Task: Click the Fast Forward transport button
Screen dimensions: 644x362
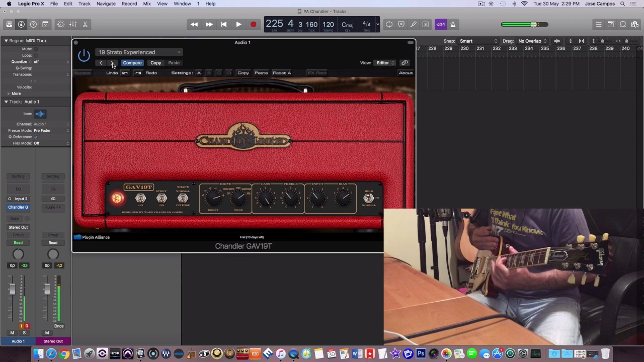Action: click(x=209, y=24)
